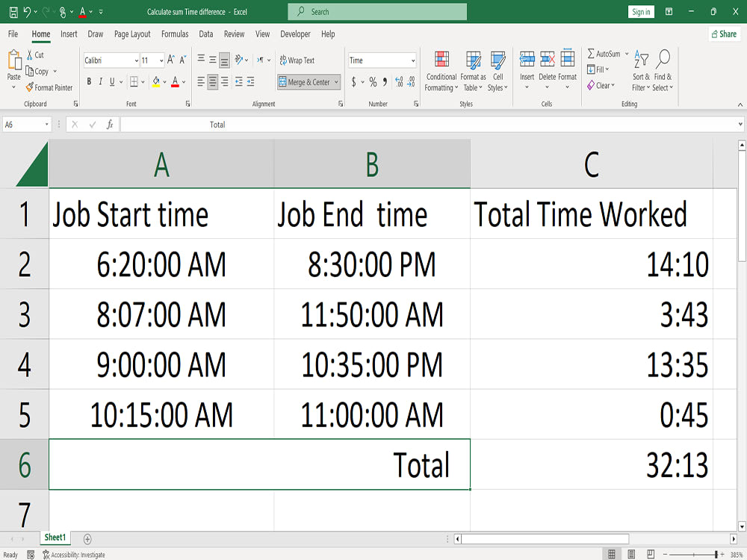Viewport: 747px width, 560px height.
Task: Add a new sheet with plus button
Action: coord(87,538)
